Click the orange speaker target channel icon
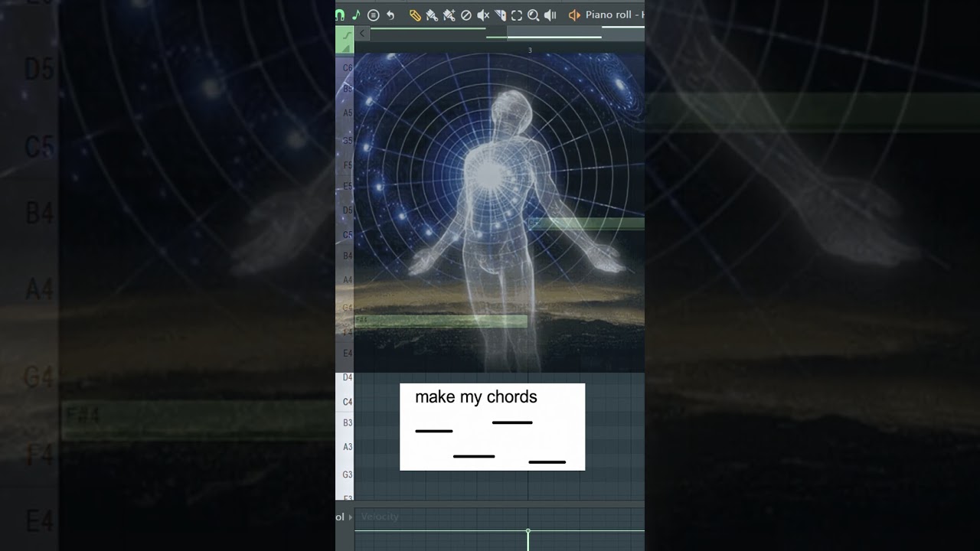 pyautogui.click(x=574, y=15)
